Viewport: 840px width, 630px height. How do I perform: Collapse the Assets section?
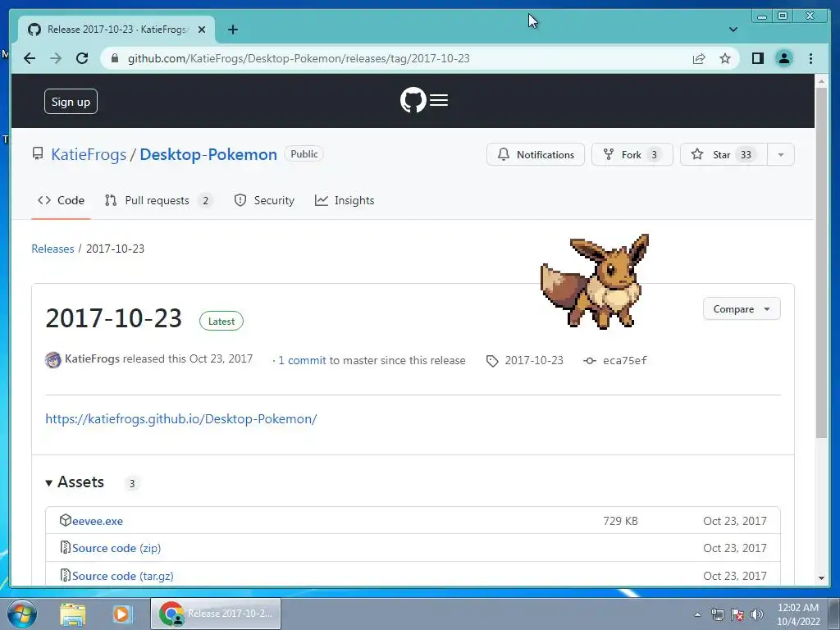(75, 482)
